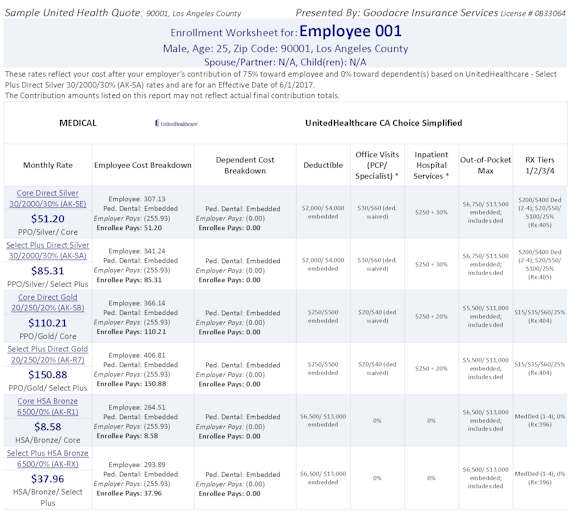
Task: Click the Inpatient Hospital Services header
Action: pos(431,165)
